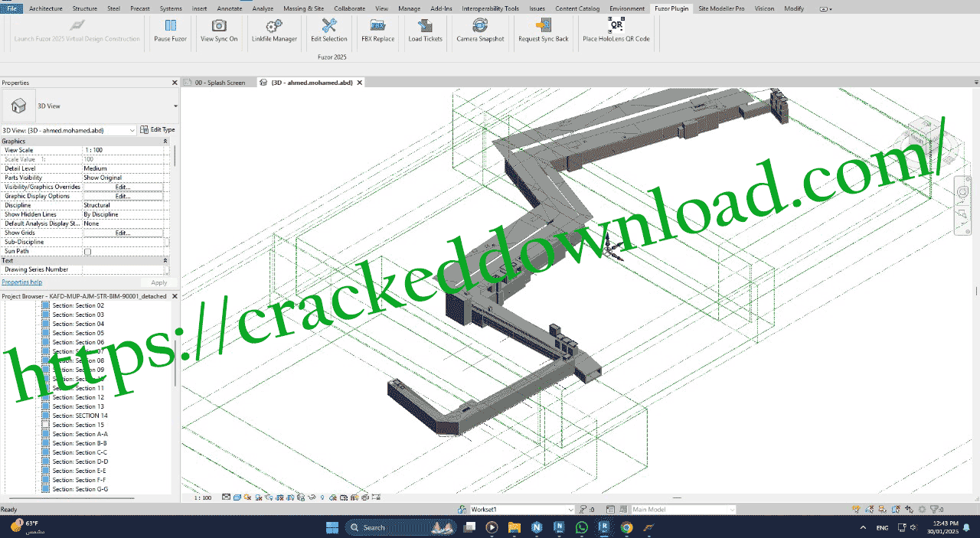Open the Properties help link
Image resolution: width=980 pixels, height=538 pixels.
[x=22, y=282]
